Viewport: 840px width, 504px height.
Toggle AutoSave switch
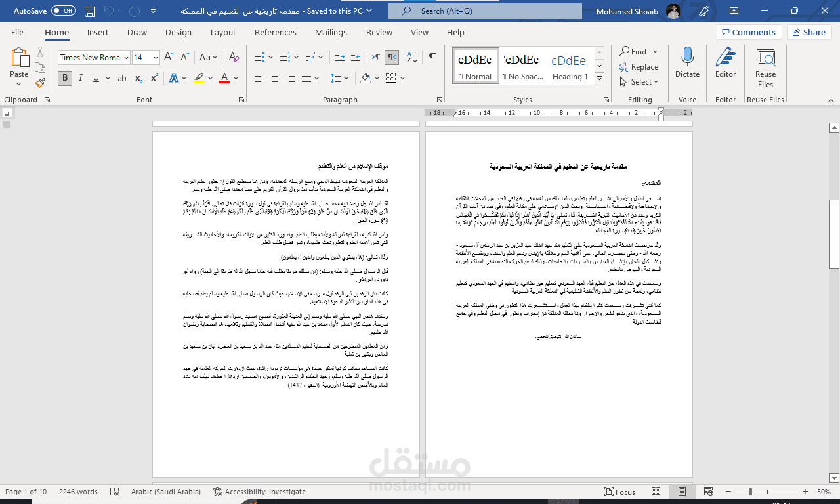[x=64, y=11]
